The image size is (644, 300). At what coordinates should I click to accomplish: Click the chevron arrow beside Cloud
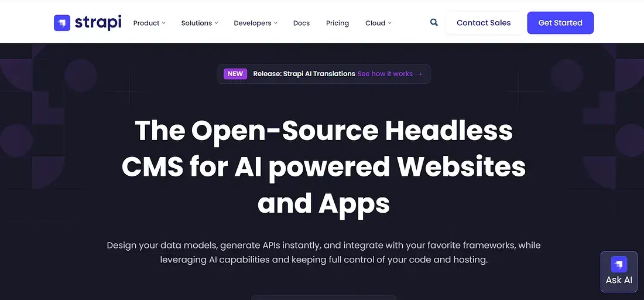[389, 23]
